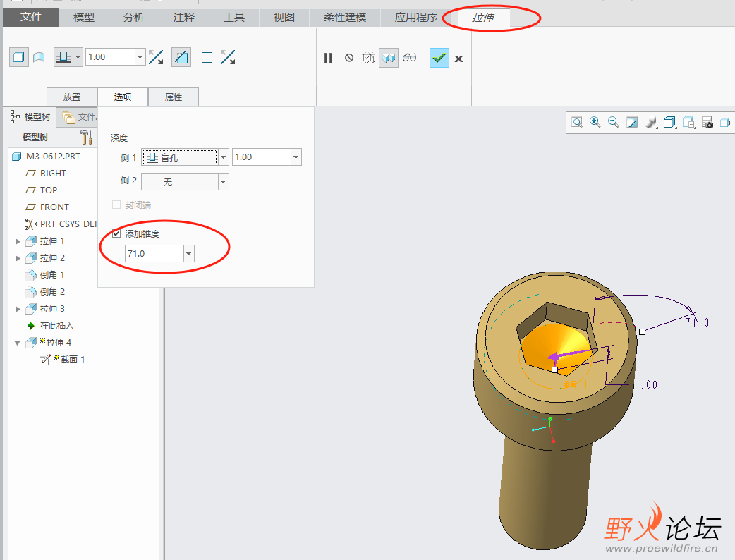The height and width of the screenshot is (560, 735).
Task: Click the repaint screen icon
Action: pos(632,122)
